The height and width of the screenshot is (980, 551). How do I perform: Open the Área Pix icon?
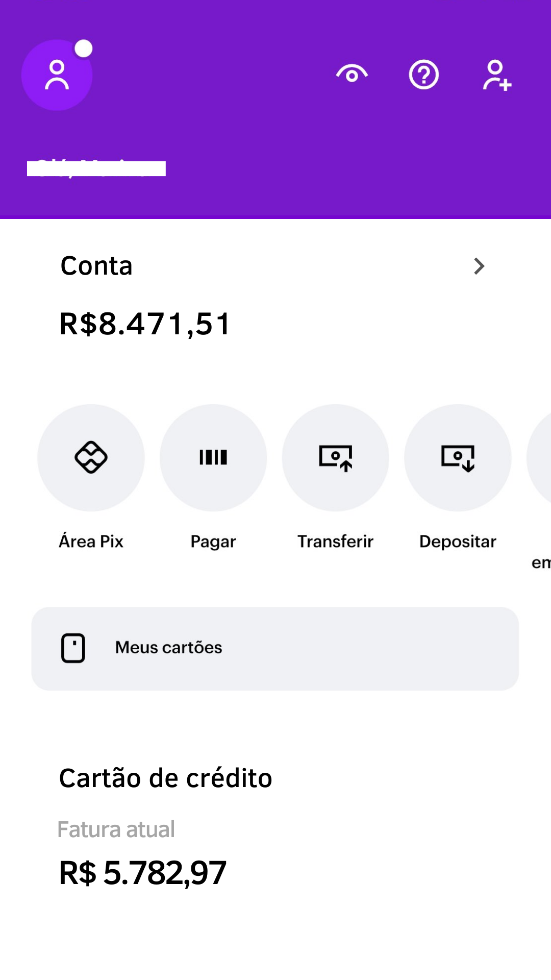[x=91, y=457]
